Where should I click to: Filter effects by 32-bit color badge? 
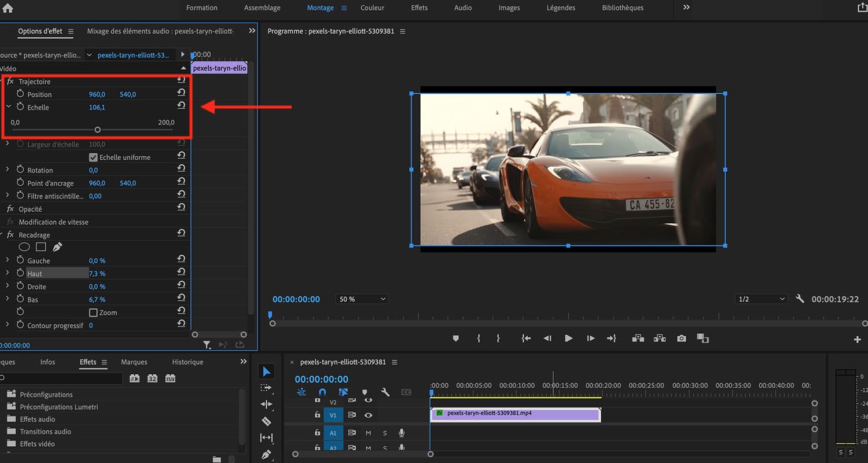click(x=152, y=379)
